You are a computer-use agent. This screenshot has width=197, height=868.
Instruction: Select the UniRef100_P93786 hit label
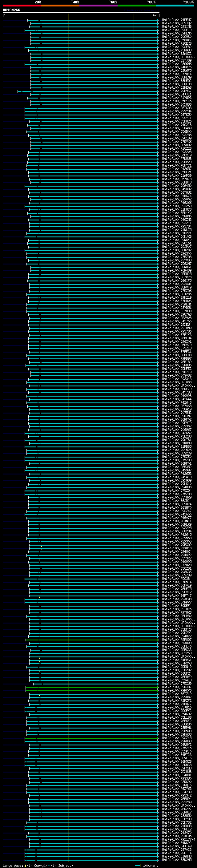pyautogui.click(x=177, y=332)
